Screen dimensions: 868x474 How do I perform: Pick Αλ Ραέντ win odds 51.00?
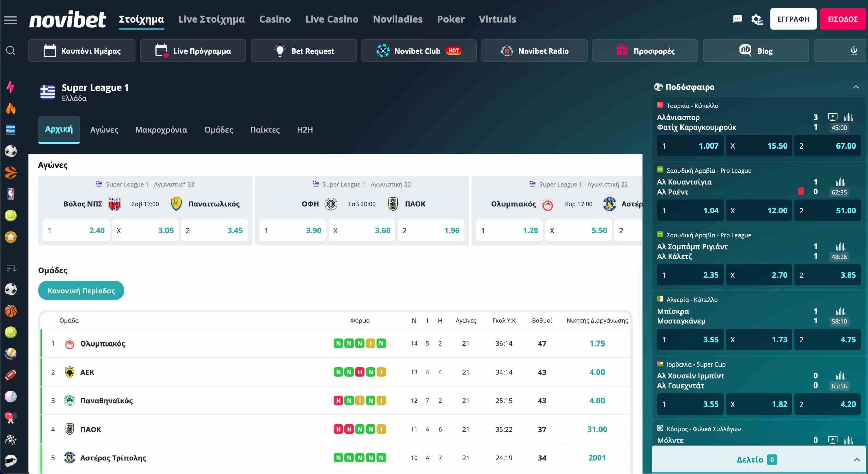point(828,211)
